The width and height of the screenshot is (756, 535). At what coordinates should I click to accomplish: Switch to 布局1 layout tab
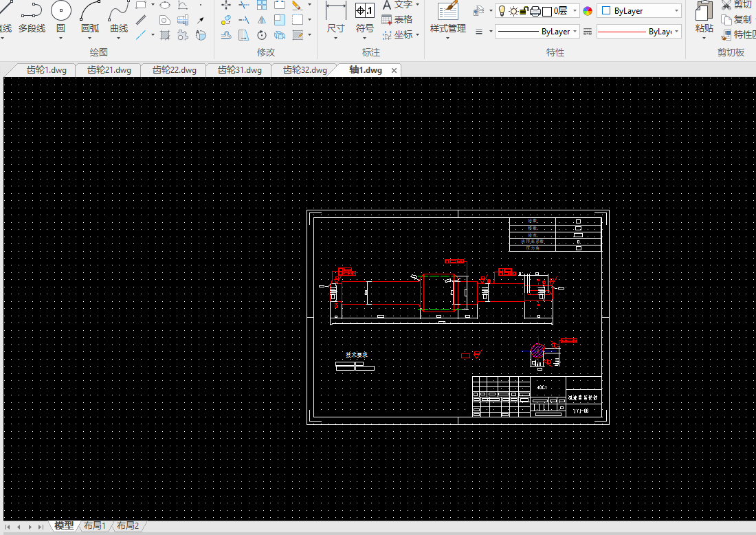tap(94, 526)
